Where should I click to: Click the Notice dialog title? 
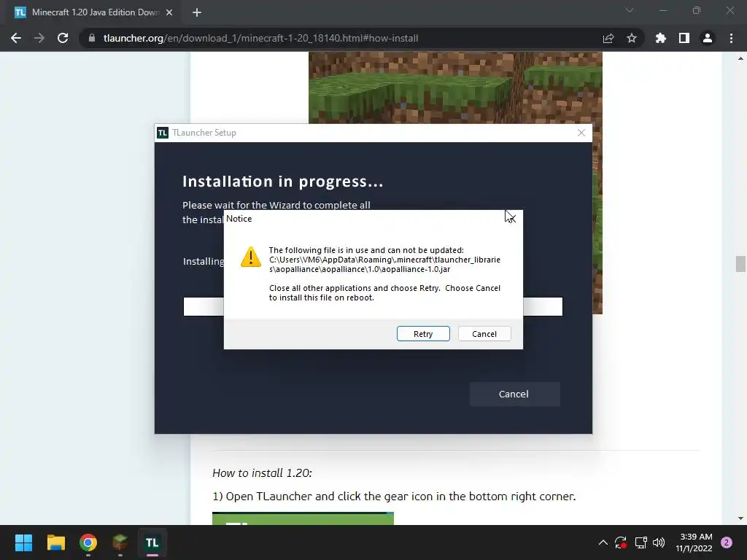pyautogui.click(x=239, y=219)
